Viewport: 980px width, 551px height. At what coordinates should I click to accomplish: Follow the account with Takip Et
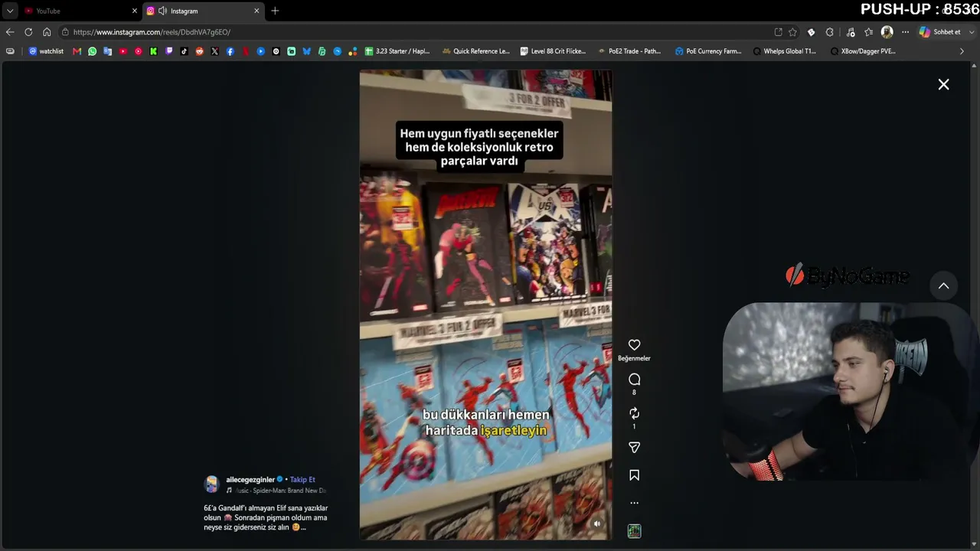302,480
